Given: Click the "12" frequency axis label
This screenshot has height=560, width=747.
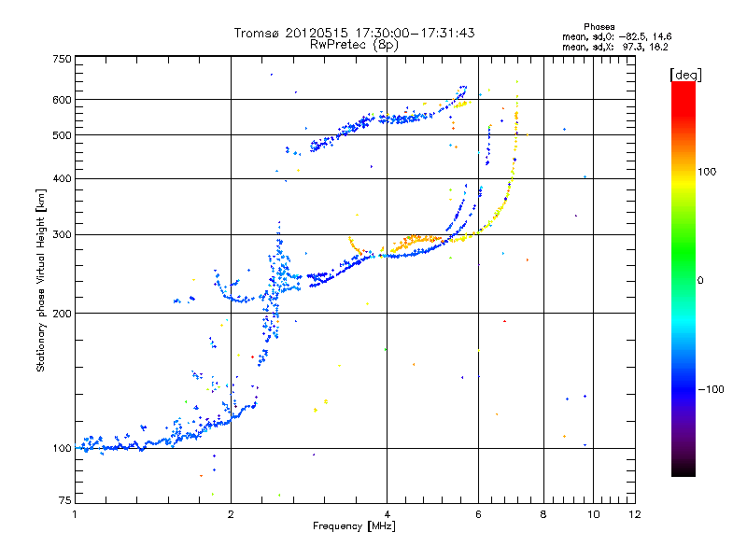Looking at the screenshot, I should tap(635, 514).
